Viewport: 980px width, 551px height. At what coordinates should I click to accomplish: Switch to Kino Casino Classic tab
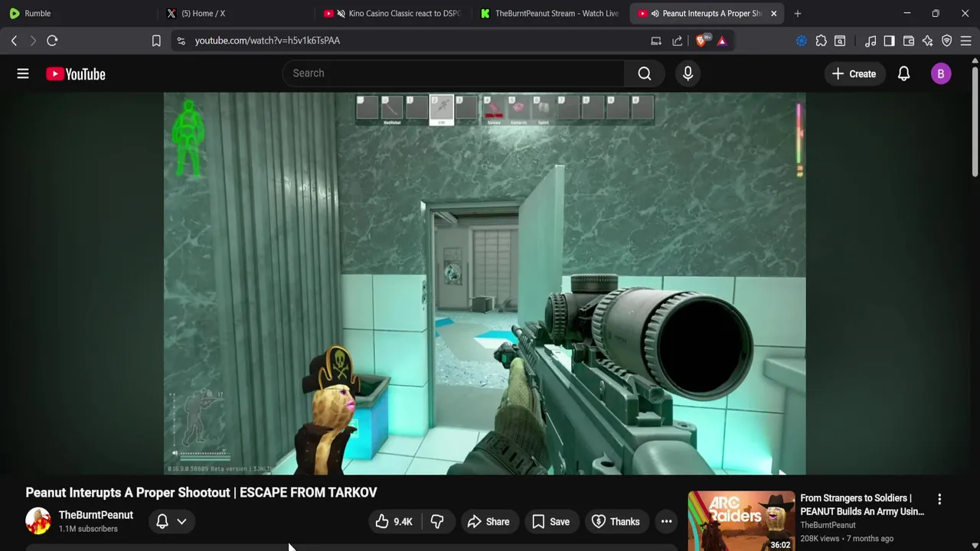point(394,13)
